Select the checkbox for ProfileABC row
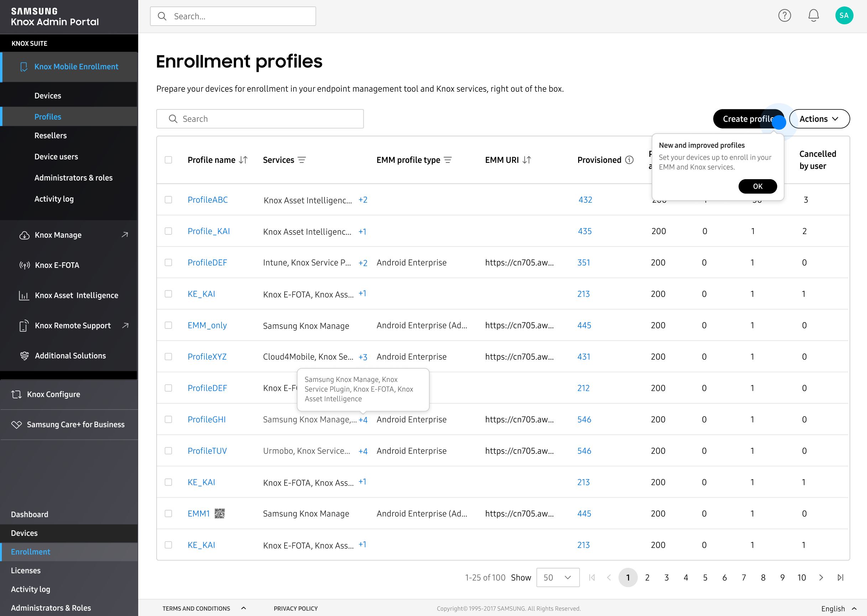The image size is (867, 616). pyautogui.click(x=168, y=200)
